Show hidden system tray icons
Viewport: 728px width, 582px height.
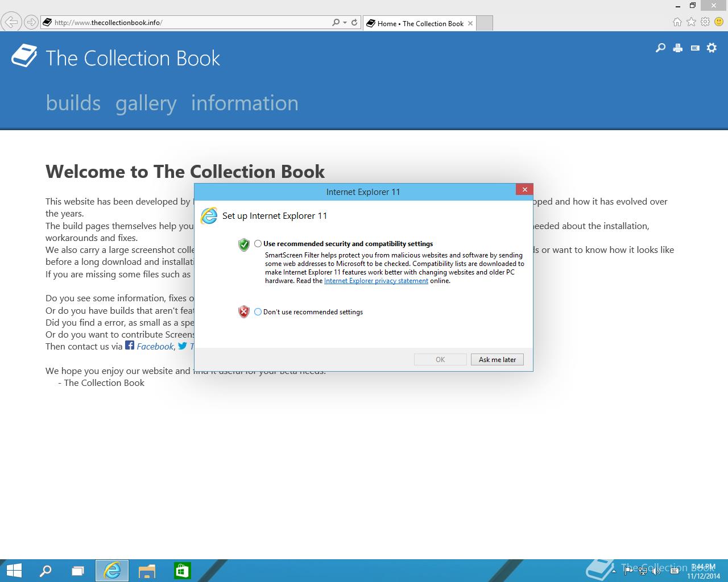(614, 571)
